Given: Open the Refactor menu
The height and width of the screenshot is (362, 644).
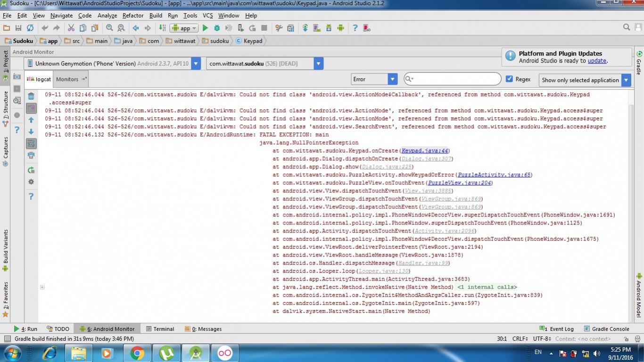Looking at the screenshot, I should (x=133, y=16).
